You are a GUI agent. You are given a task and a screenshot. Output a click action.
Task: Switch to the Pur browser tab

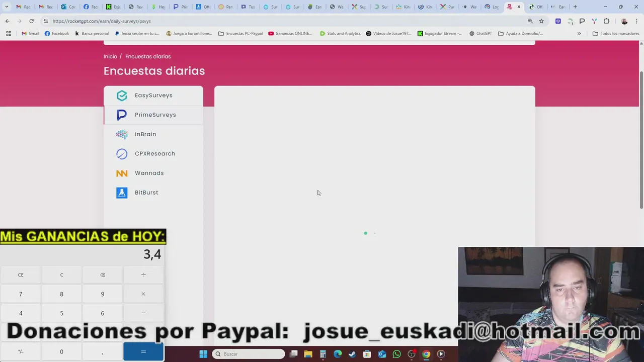pos(447,7)
